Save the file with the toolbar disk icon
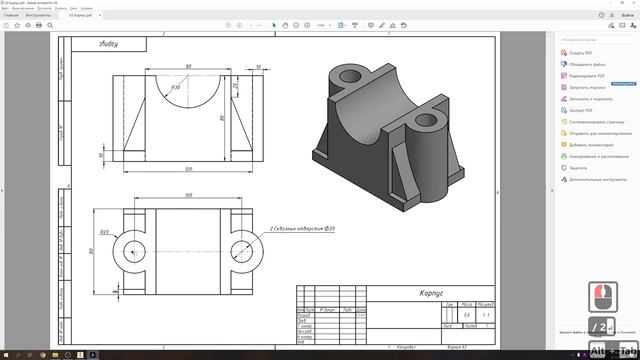Screen dimensions: 640x360 click(x=6, y=25)
